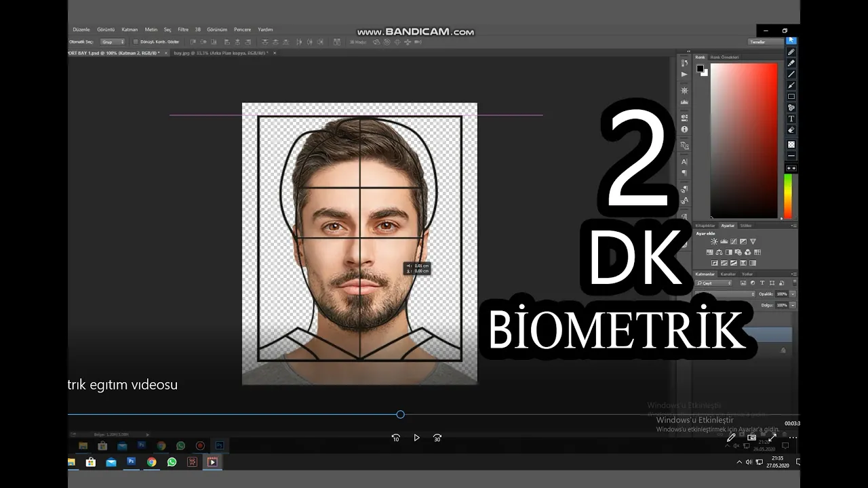
Task: Open the Katman menu
Action: click(130, 30)
